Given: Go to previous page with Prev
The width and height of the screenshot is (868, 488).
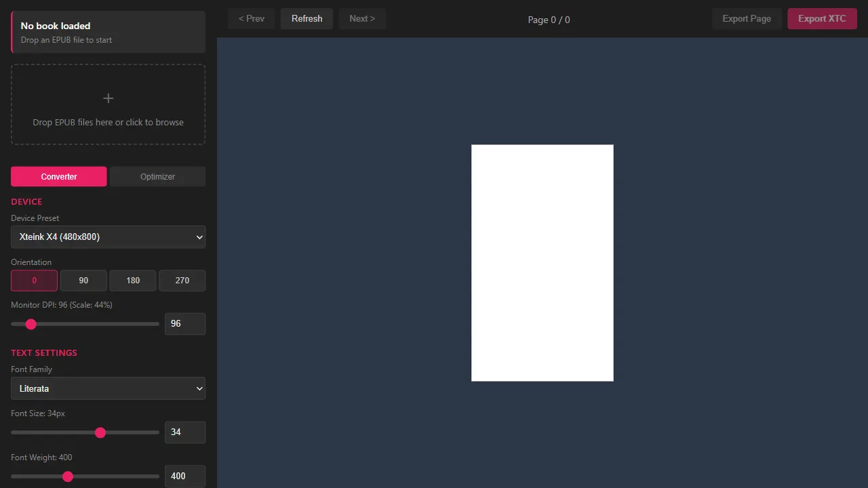Looking at the screenshot, I should (x=252, y=19).
